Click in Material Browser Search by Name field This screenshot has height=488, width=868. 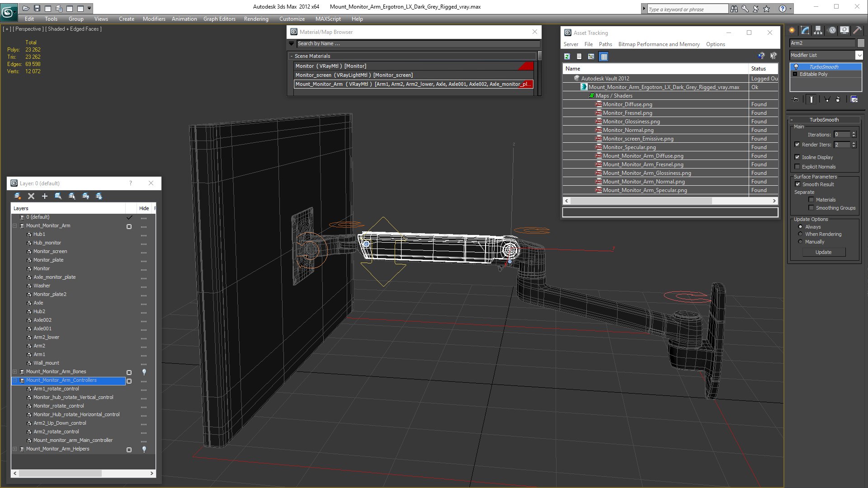(418, 44)
